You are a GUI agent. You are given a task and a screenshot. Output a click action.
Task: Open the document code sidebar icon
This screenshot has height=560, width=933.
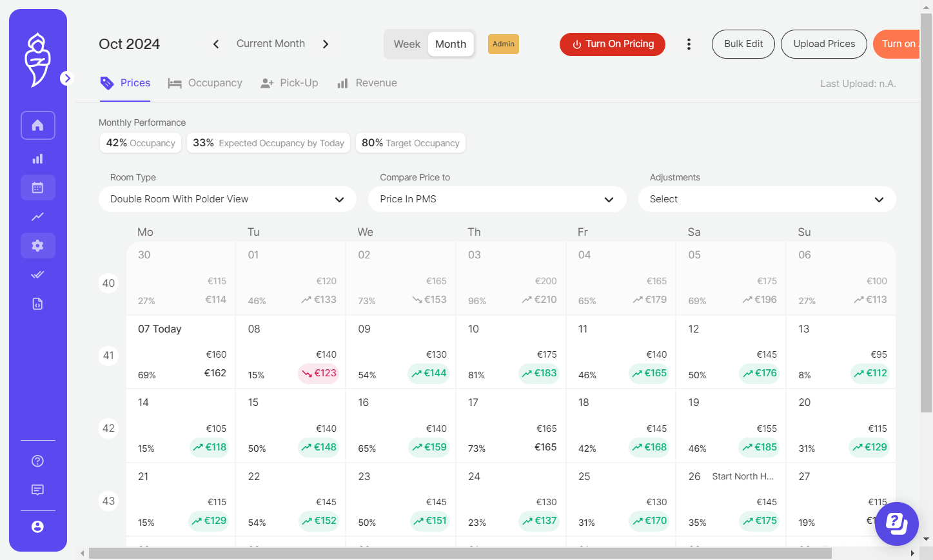click(x=37, y=304)
